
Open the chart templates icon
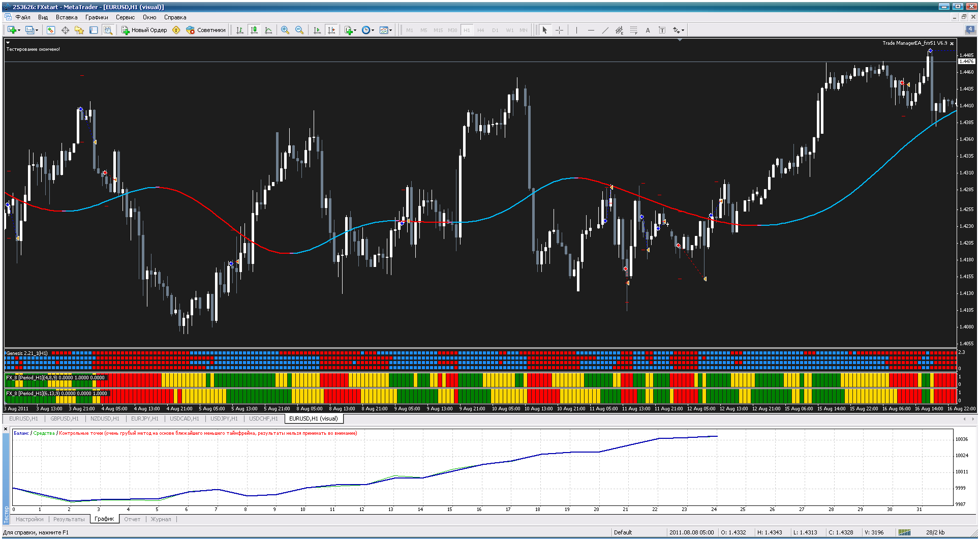click(x=384, y=30)
